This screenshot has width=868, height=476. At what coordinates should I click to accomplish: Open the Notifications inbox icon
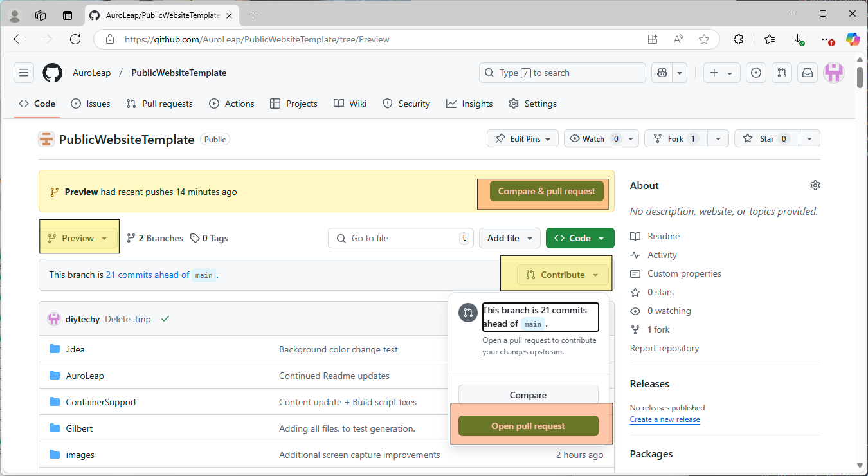point(807,73)
